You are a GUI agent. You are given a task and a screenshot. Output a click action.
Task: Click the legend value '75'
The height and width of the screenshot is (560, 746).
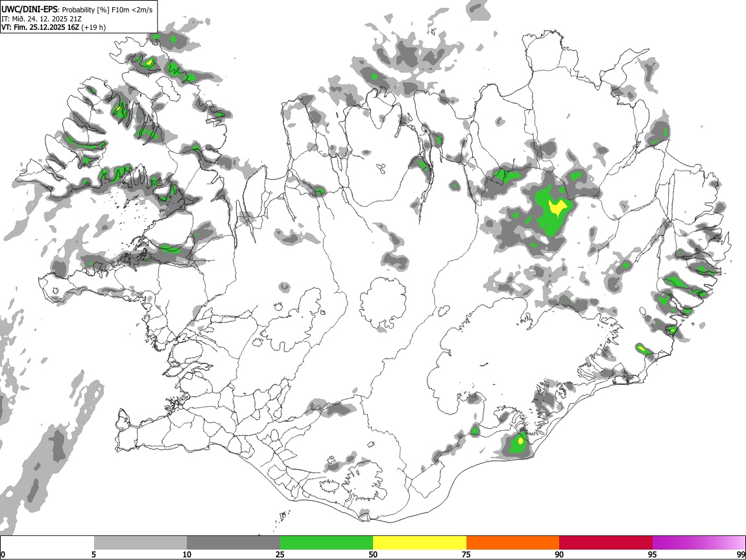tap(466, 554)
